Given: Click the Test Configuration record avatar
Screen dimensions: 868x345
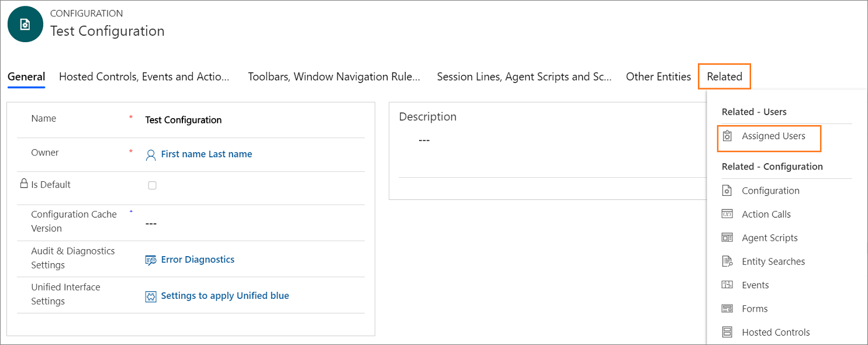Looking at the screenshot, I should click(25, 24).
